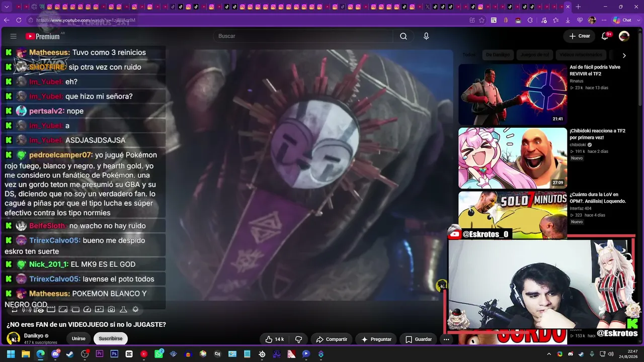Open the YouTube account avatar menu
This screenshot has height=362, width=644.
[x=624, y=36]
